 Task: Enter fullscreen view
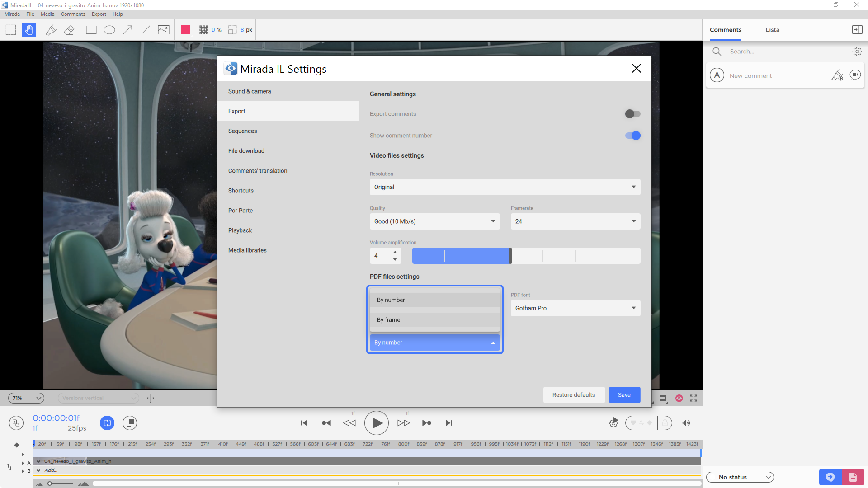pos(693,398)
